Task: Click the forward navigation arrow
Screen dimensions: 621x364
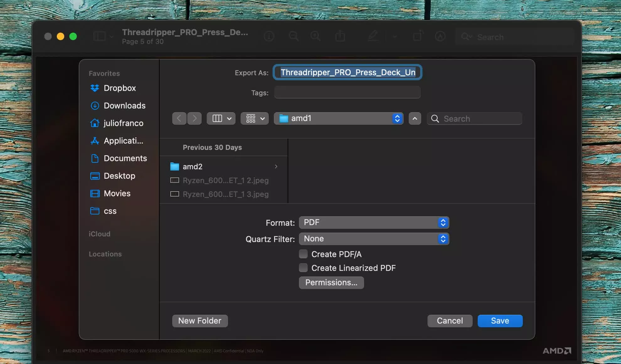Action: tap(194, 119)
